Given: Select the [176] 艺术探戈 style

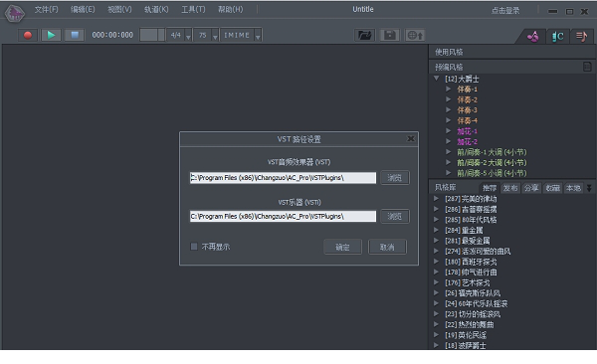Looking at the screenshot, I should tap(468, 282).
